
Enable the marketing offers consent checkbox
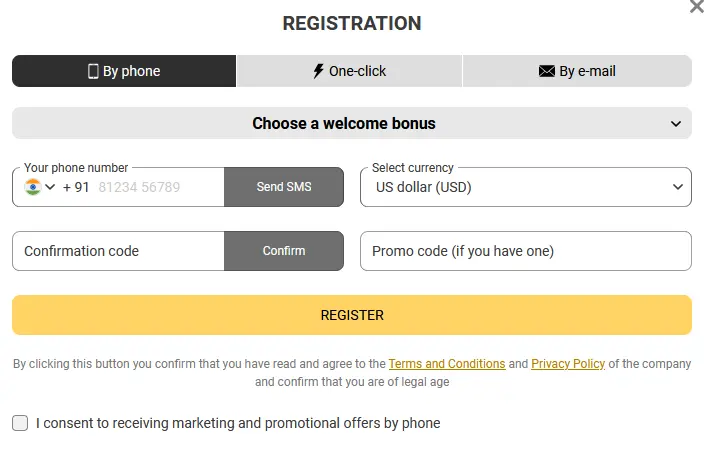coord(20,423)
